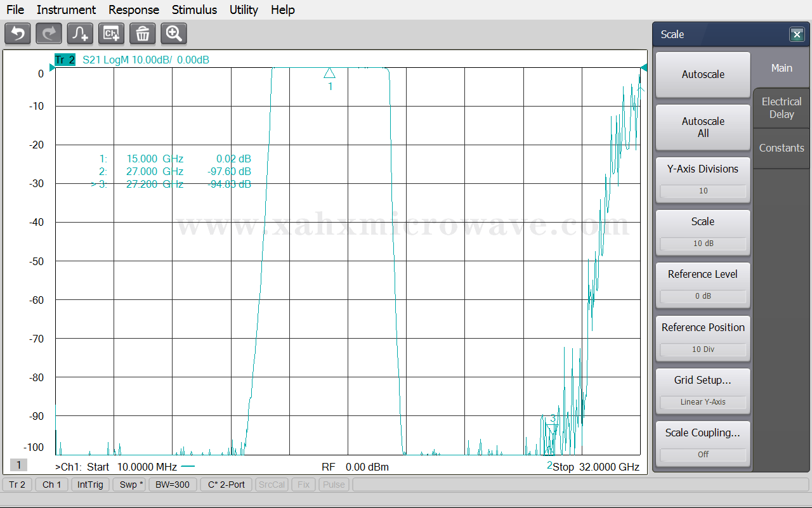The height and width of the screenshot is (508, 812).
Task: Click the Redo arrow icon
Action: point(49,34)
